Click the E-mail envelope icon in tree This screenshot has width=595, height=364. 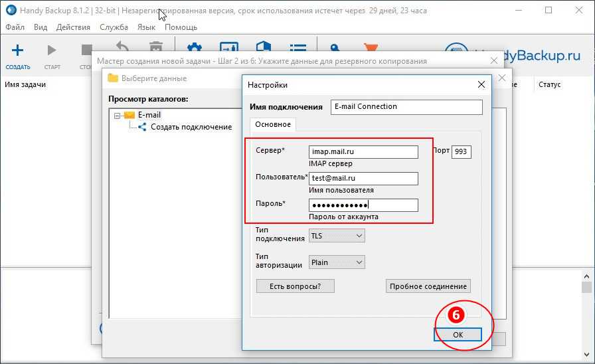(x=129, y=115)
